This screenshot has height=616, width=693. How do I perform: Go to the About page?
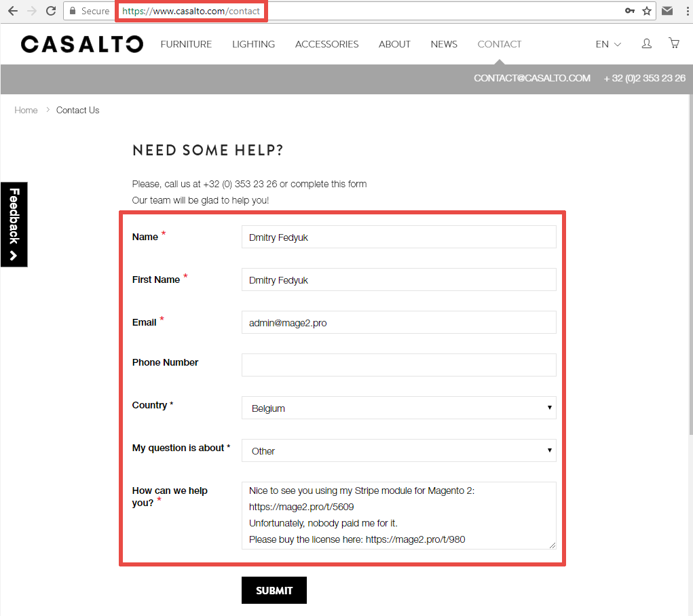pyautogui.click(x=394, y=44)
